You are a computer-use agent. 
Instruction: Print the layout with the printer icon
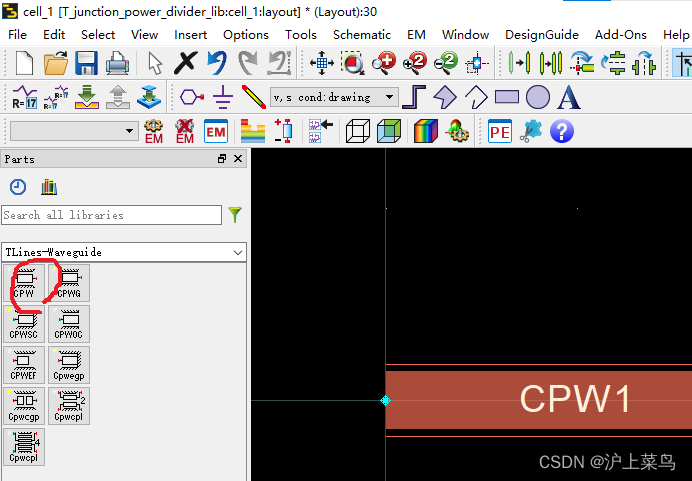click(117, 63)
